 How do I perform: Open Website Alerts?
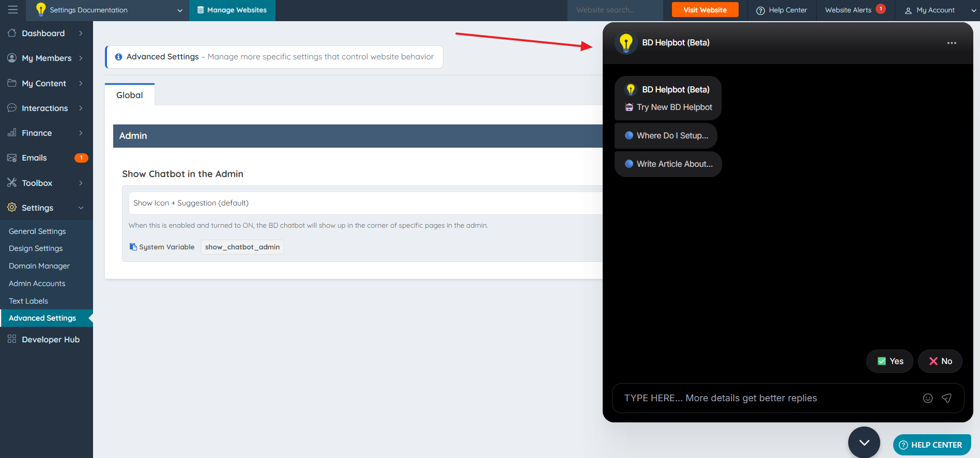click(x=848, y=10)
